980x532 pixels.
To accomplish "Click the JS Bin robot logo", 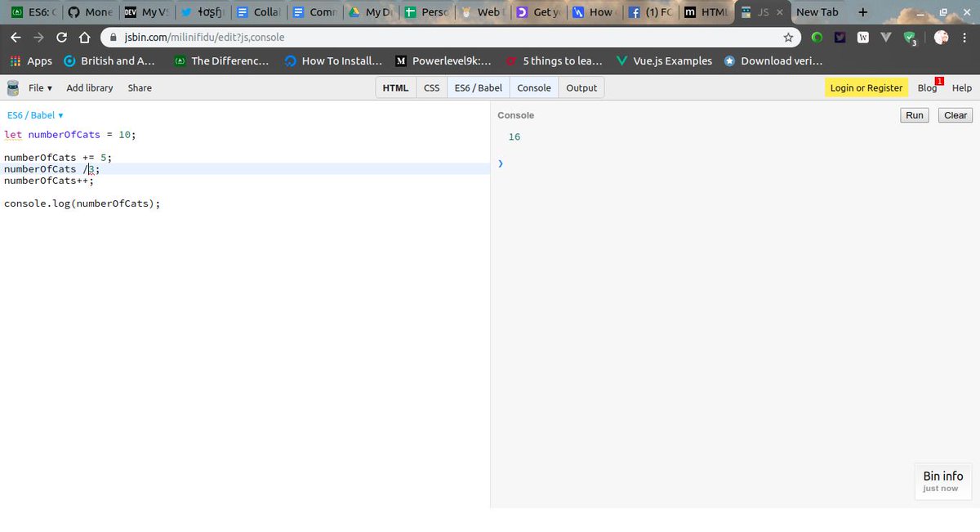I will [11, 87].
